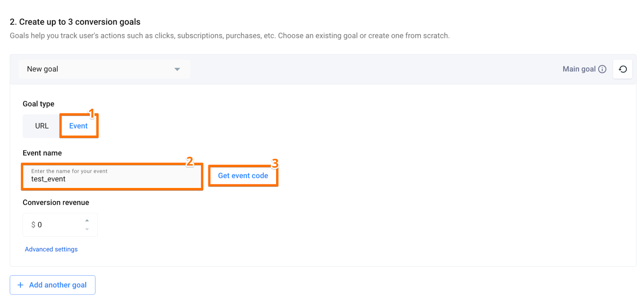Click the Main goal label

click(579, 69)
